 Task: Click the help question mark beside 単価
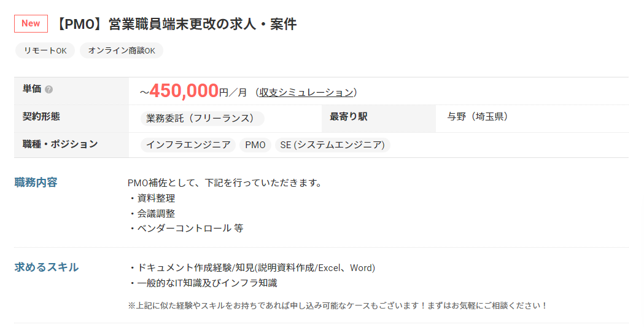(x=49, y=90)
